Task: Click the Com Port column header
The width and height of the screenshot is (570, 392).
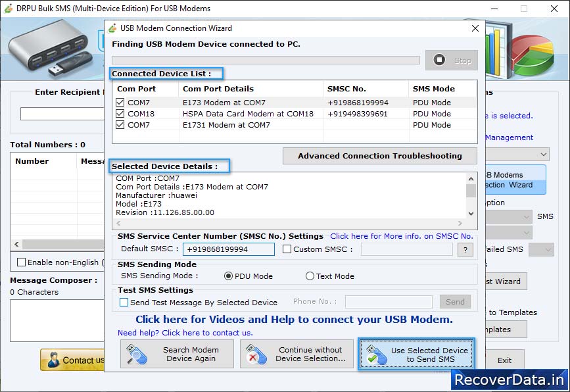Action: tap(145, 89)
